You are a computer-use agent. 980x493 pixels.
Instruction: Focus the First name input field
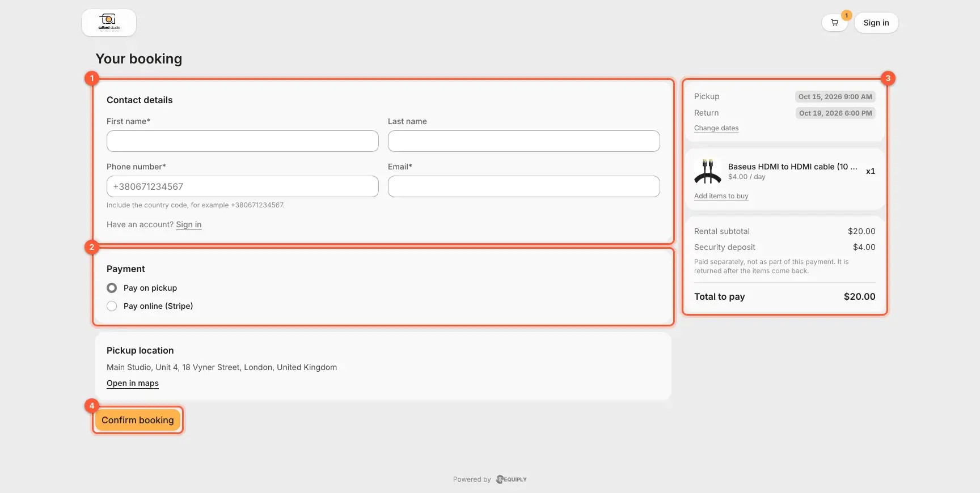243,141
